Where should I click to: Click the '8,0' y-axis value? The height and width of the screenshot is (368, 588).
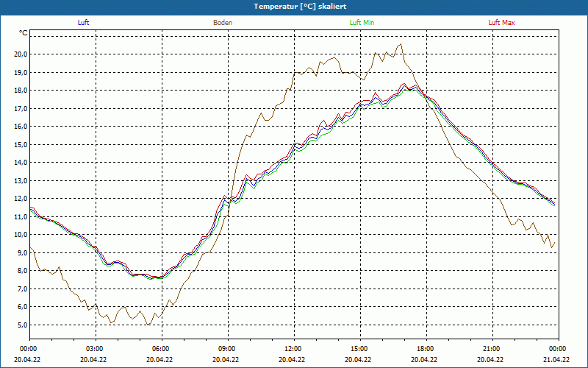[22, 270]
